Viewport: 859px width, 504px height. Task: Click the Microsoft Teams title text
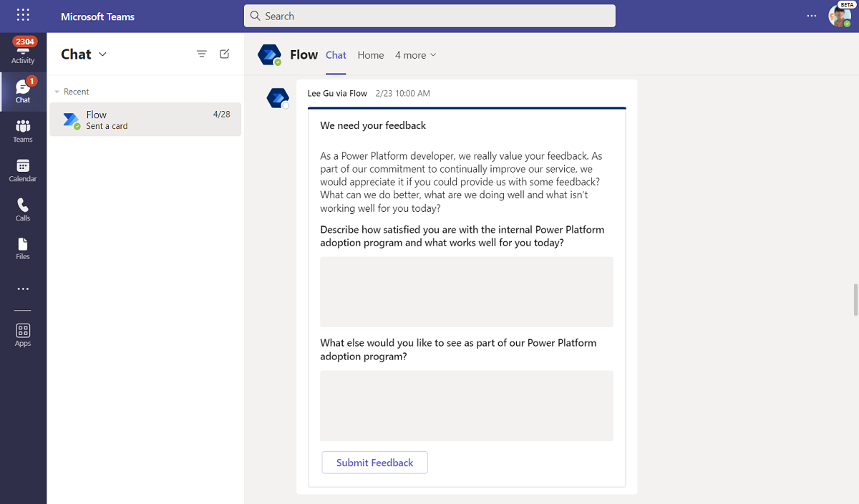97,16
